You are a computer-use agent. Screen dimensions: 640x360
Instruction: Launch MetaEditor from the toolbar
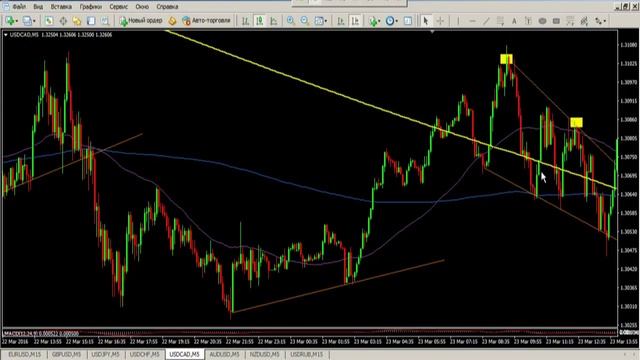point(173,21)
